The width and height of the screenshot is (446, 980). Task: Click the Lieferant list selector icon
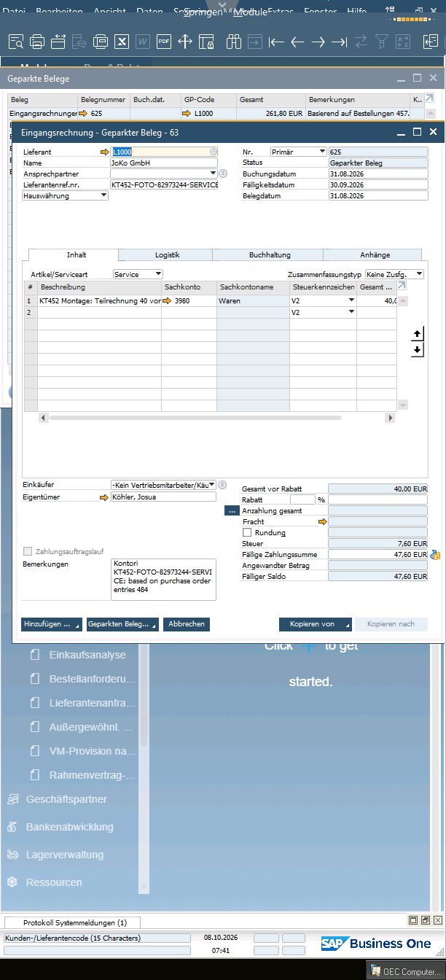pyautogui.click(x=214, y=152)
